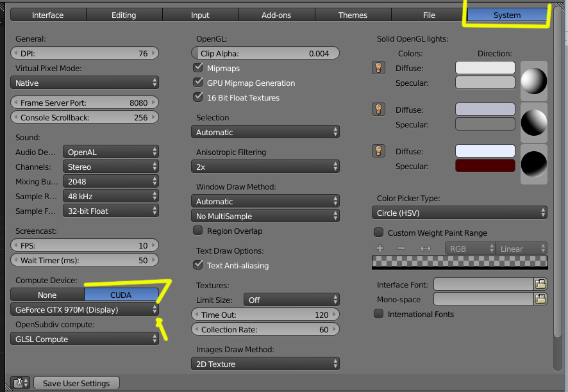The image size is (568, 392).
Task: Open the Window Draw Method dropdown
Action: point(265,201)
